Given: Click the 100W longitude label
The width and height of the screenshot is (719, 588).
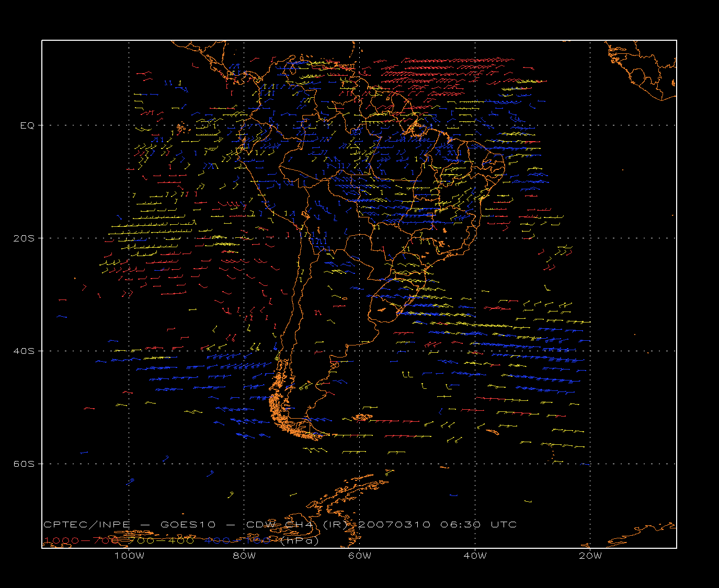Looking at the screenshot, I should pos(129,556).
